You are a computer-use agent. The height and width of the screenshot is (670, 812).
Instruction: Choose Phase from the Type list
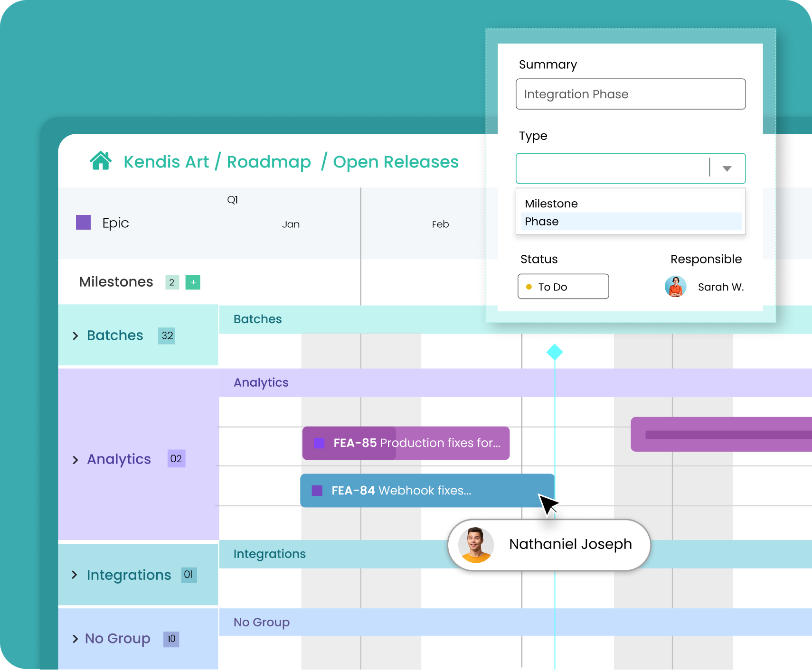[631, 222]
